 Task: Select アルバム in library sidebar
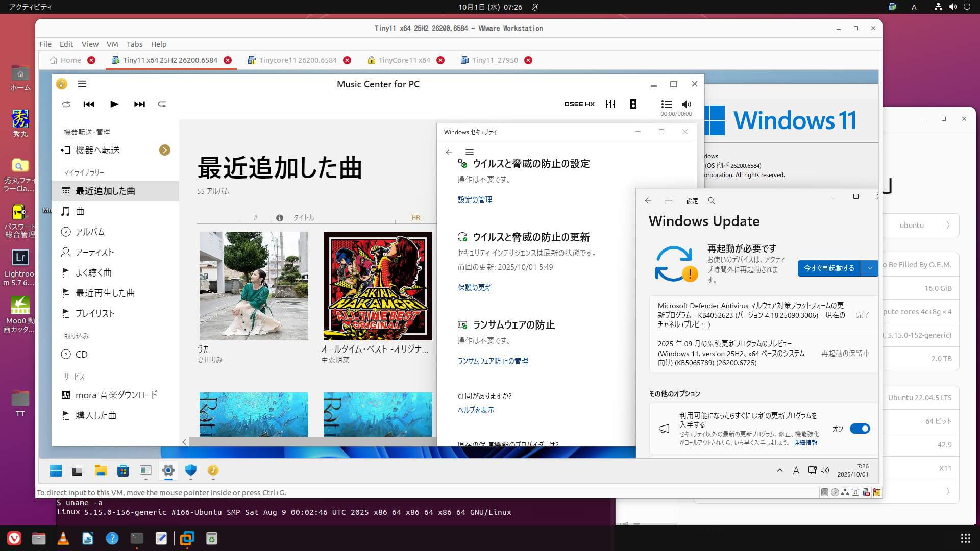point(90,232)
